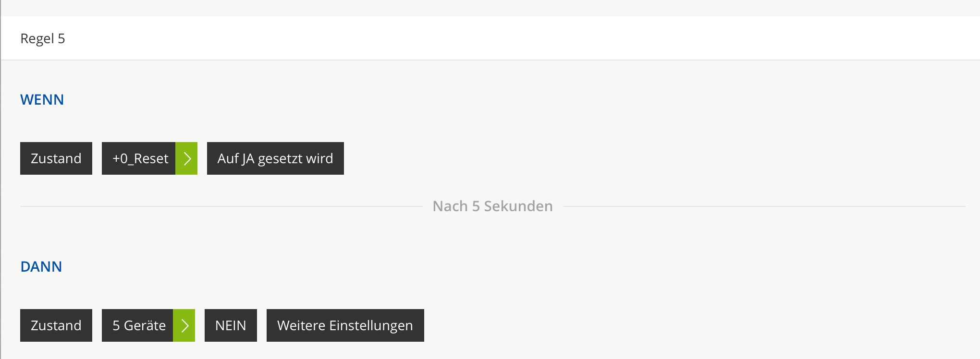Select the action type Zustand in the DANN row

click(x=56, y=325)
